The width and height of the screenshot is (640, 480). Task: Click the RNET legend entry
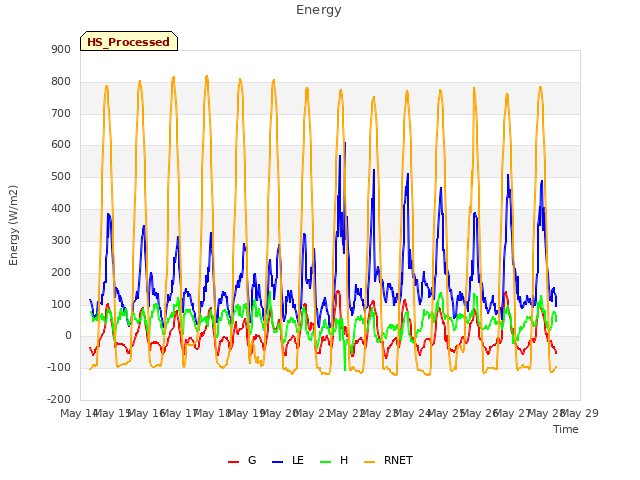388,460
